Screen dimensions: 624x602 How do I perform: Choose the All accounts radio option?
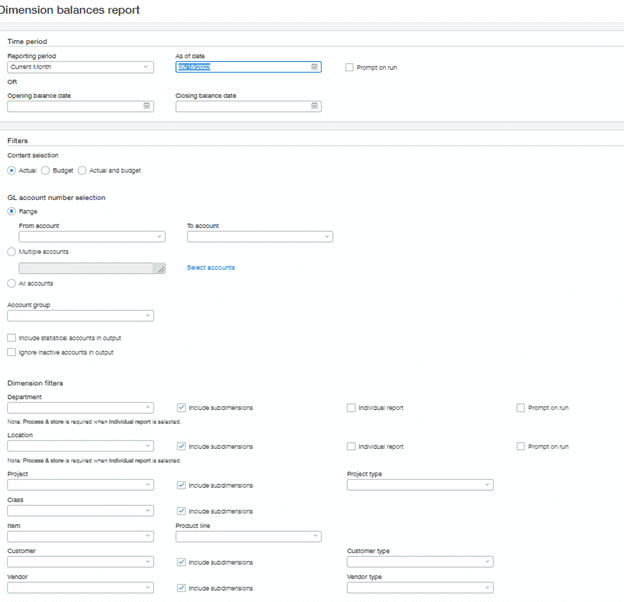12,284
